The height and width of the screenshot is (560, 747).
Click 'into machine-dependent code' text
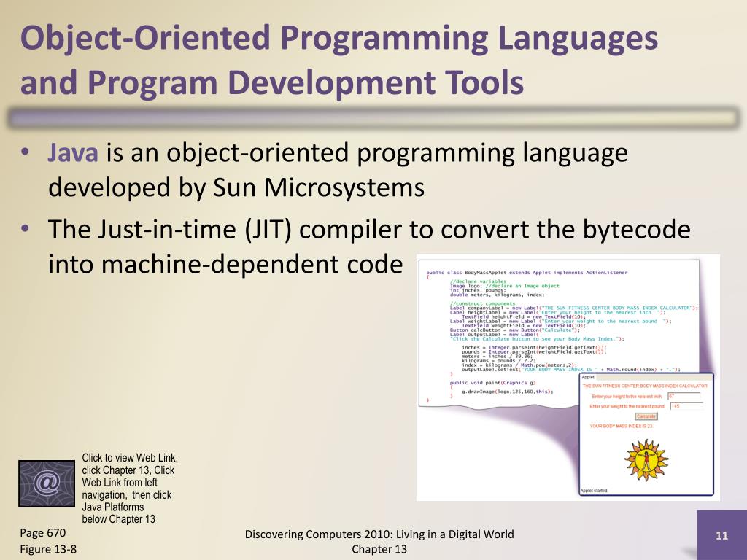pyautogui.click(x=225, y=264)
